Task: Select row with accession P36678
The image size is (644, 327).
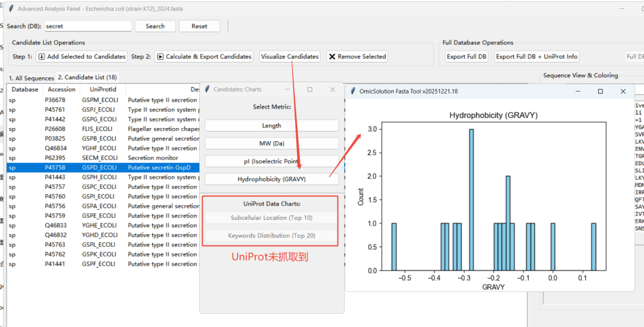Action: coord(103,100)
